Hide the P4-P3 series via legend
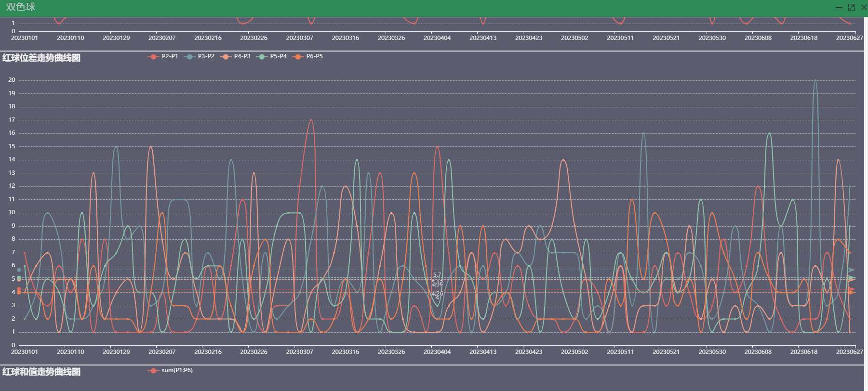 pos(235,56)
